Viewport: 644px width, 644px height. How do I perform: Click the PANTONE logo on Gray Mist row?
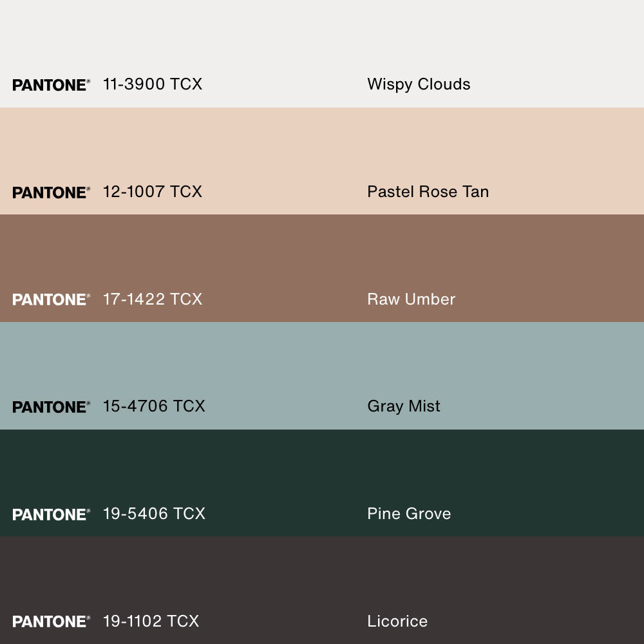[x=51, y=407]
